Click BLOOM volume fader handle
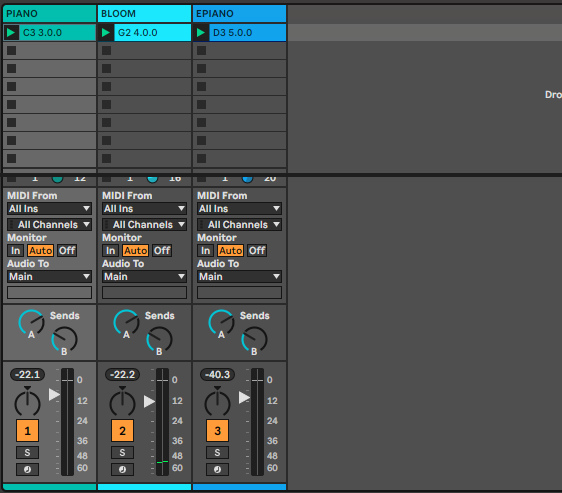562x493 pixels. 149,401
